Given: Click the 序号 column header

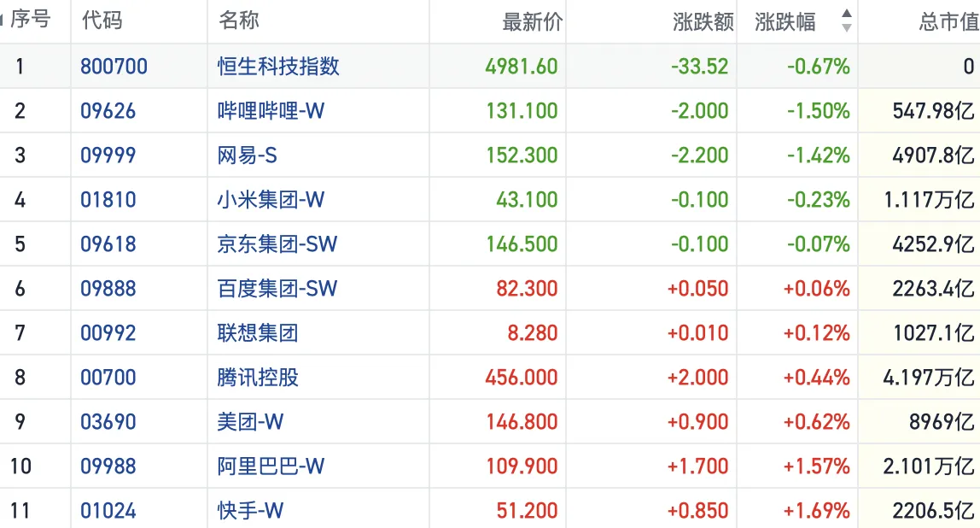Looking at the screenshot, I should point(30,20).
